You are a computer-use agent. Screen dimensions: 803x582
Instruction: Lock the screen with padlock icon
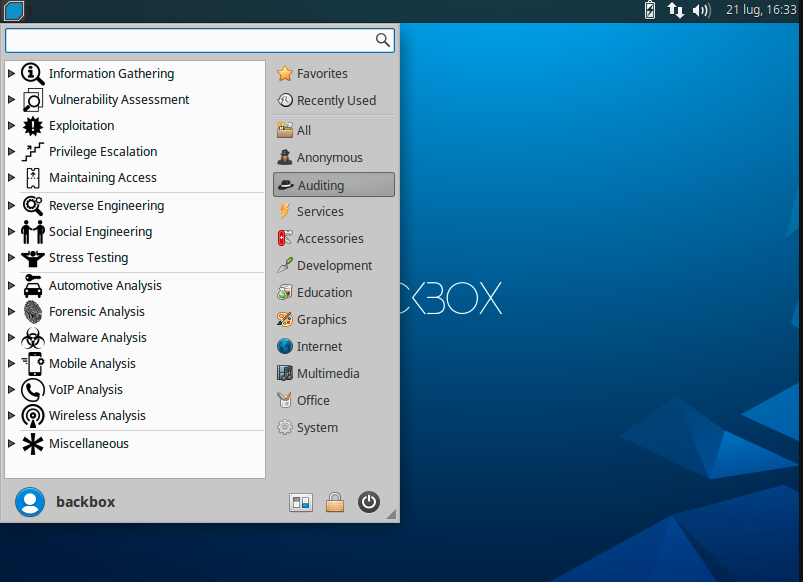(335, 503)
